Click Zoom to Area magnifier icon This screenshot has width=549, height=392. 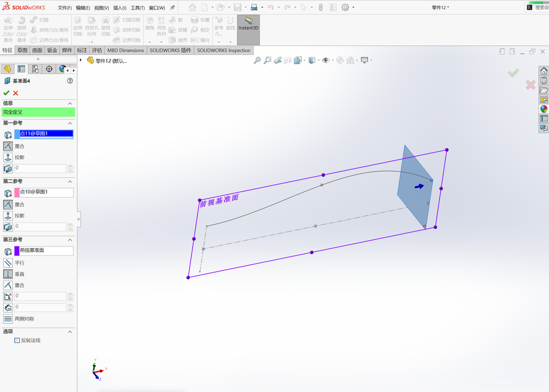[268, 61]
